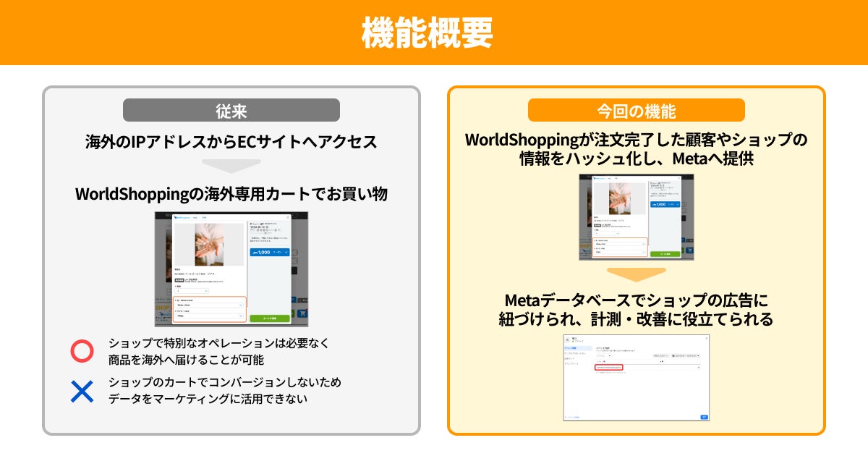This screenshot has height=456, width=868.
Task: Click the shopping cart icon behind the 今回の機能 popup
Action: tap(690, 250)
